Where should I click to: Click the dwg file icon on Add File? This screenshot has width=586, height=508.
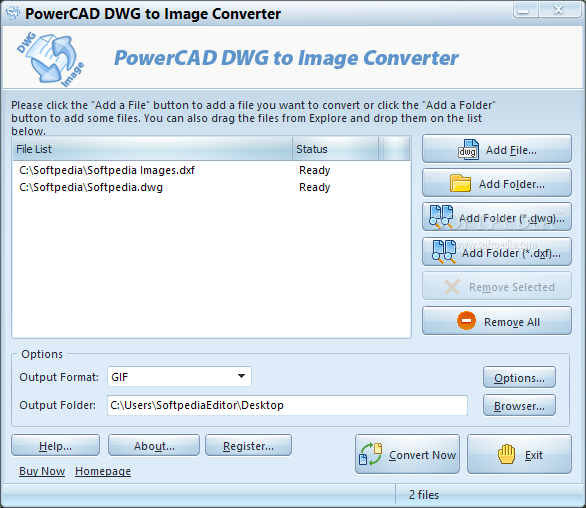[x=469, y=150]
